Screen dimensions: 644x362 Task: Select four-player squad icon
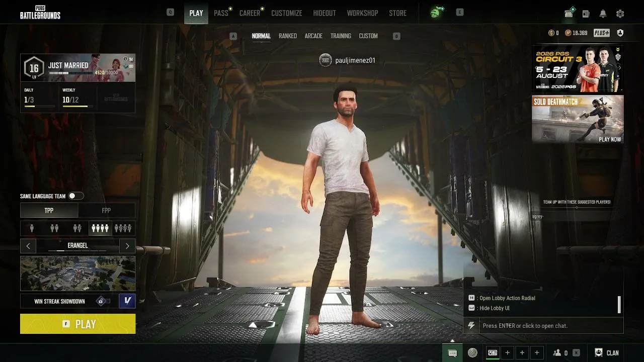[100, 229]
